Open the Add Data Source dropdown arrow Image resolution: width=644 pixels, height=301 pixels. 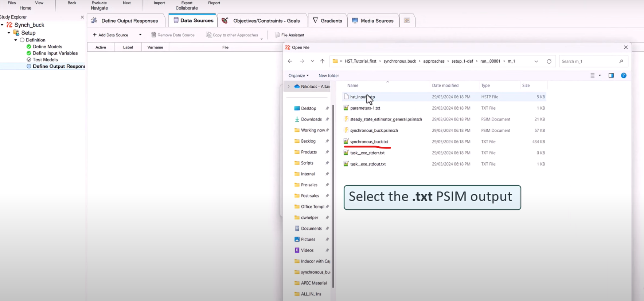tap(140, 35)
